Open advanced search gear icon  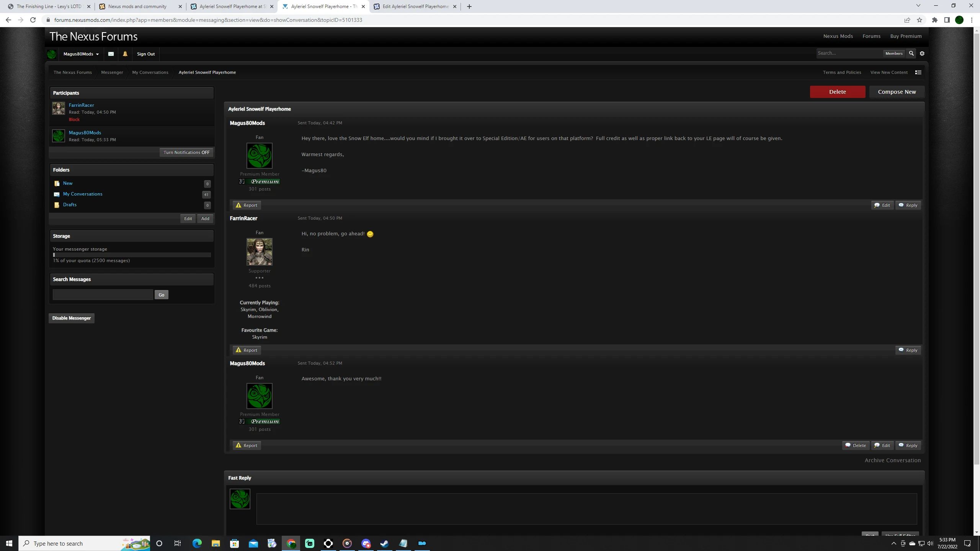(922, 54)
